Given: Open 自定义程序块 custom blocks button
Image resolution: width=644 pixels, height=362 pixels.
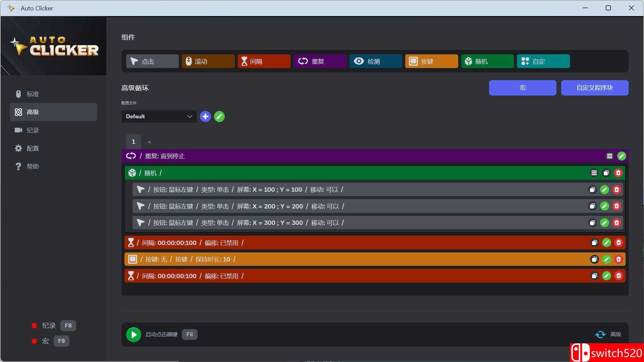Looking at the screenshot, I should [x=594, y=88].
